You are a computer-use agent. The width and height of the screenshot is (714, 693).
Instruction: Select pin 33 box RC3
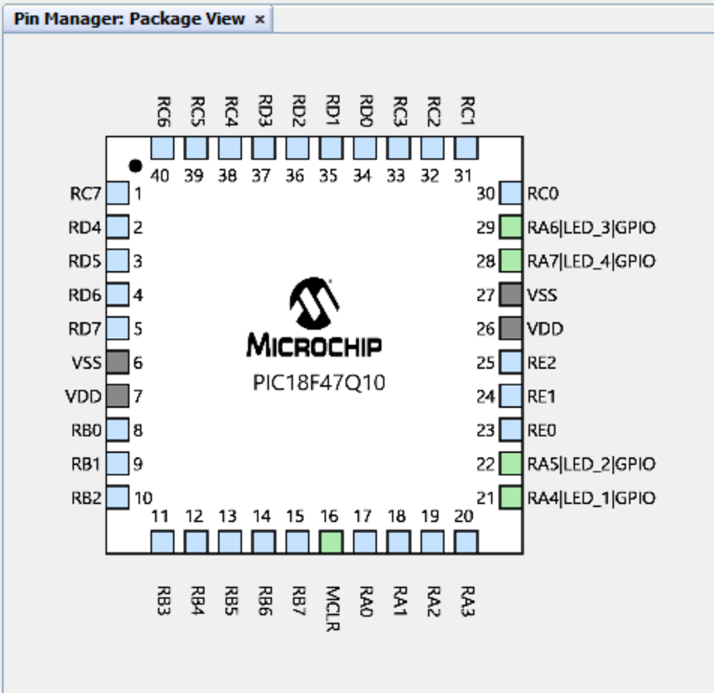pos(398,148)
